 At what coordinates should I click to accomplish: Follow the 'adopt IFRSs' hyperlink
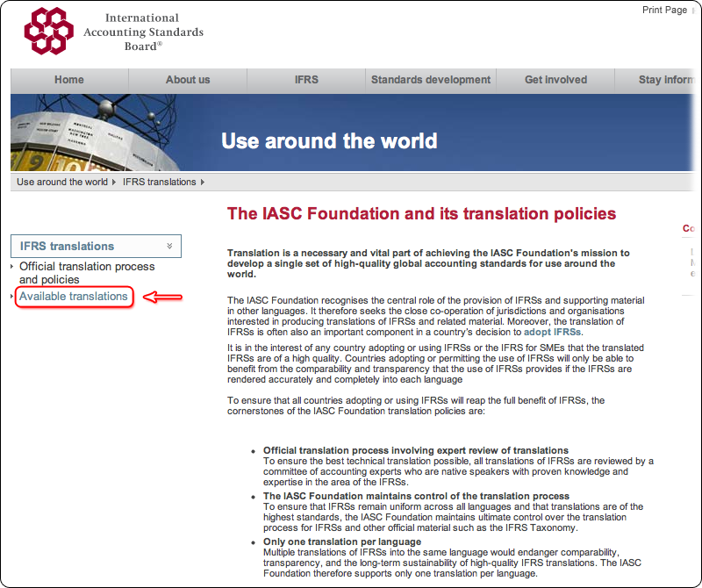click(x=552, y=332)
